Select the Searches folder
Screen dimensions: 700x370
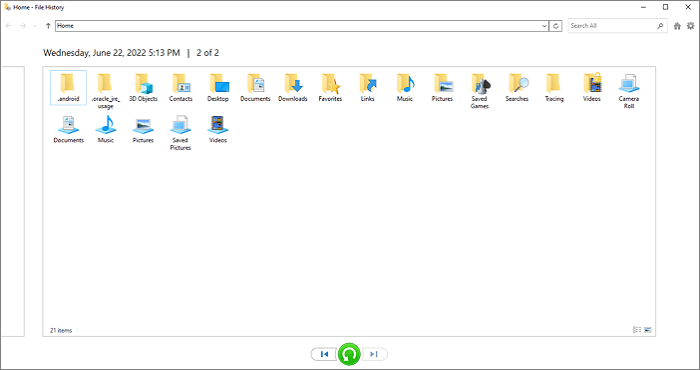click(x=517, y=87)
